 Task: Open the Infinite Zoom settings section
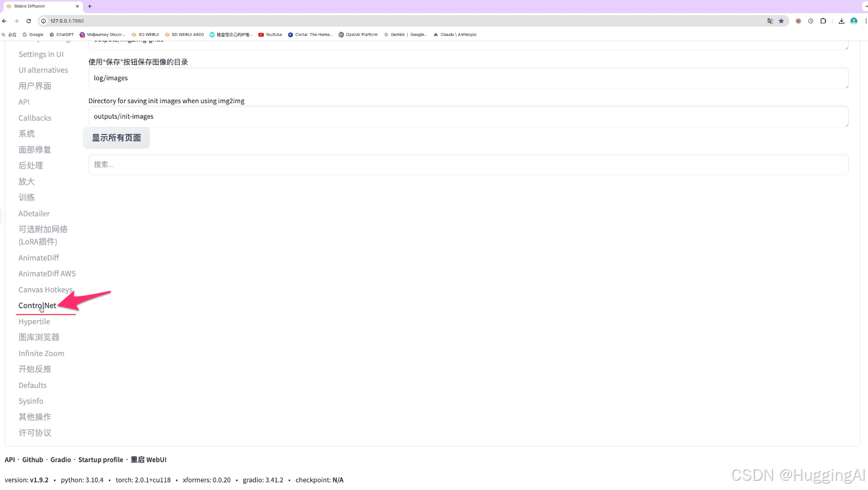click(x=41, y=354)
